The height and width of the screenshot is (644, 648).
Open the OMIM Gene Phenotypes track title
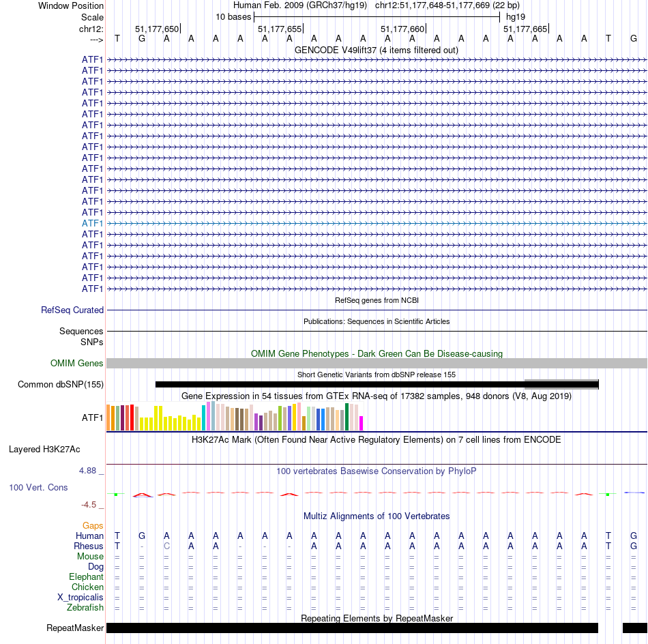(377, 354)
